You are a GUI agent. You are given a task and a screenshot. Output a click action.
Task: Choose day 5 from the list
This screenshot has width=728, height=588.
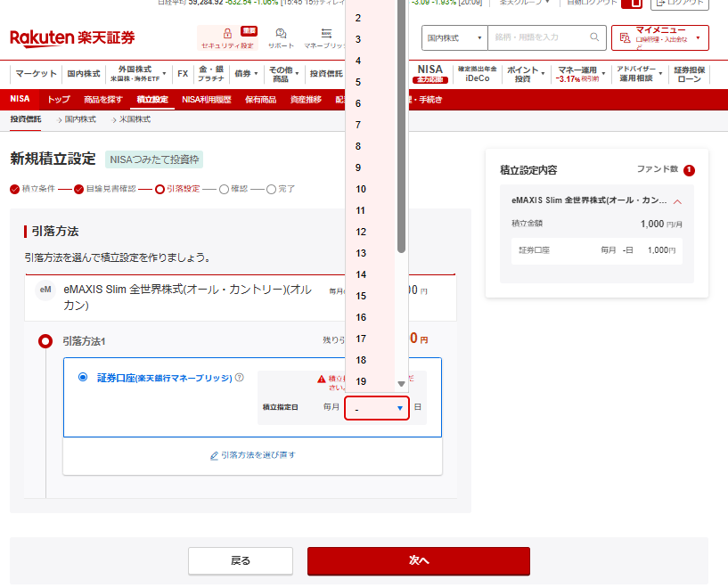[370, 82]
